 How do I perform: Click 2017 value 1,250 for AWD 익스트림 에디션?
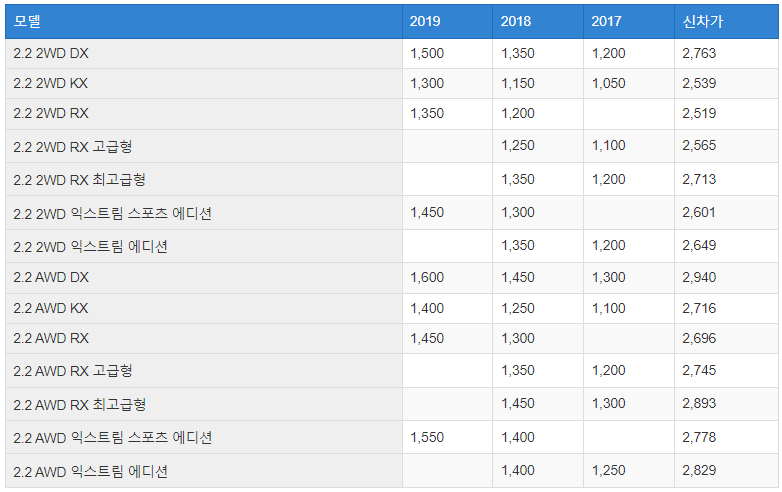click(x=608, y=470)
